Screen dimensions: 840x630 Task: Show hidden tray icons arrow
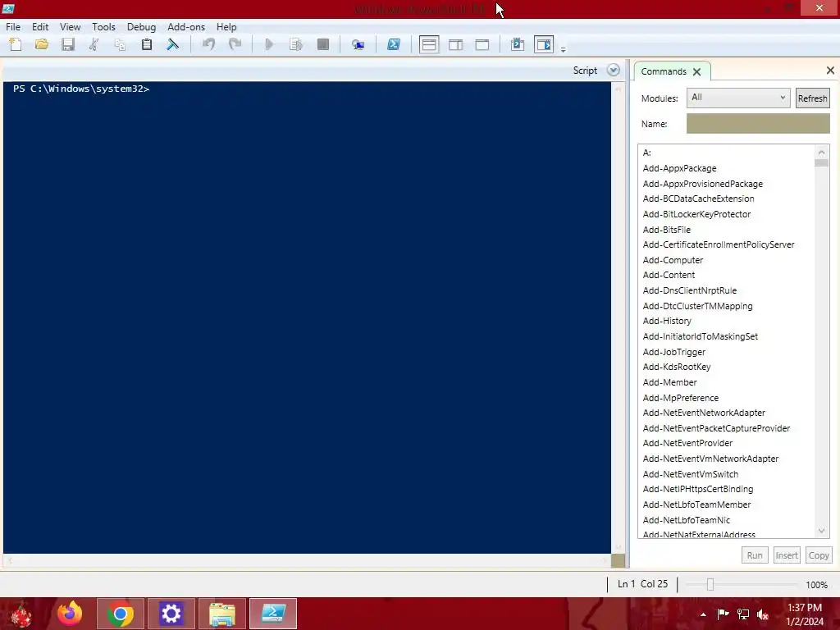tap(703, 614)
